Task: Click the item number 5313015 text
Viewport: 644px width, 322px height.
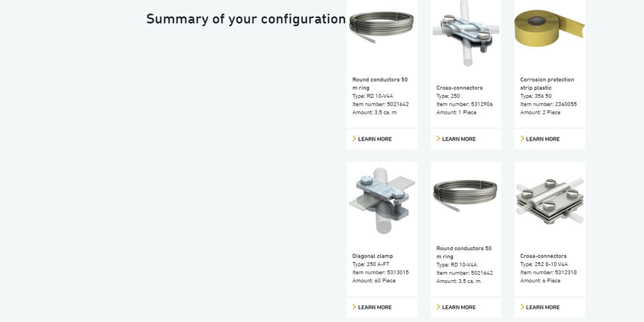Action: tap(380, 273)
